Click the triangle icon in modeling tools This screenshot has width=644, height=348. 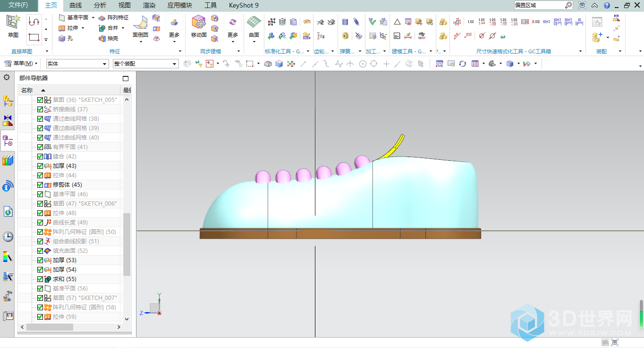[397, 22]
